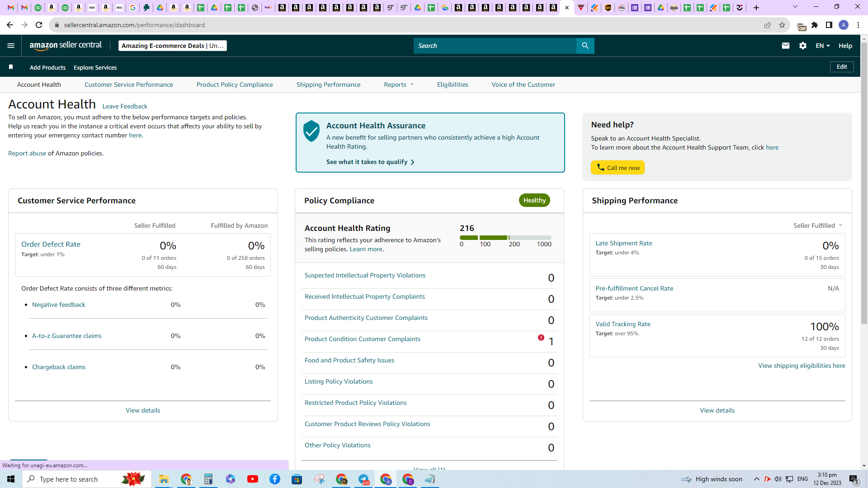Open the EN language dropdown
The height and width of the screenshot is (488, 868).
point(823,46)
